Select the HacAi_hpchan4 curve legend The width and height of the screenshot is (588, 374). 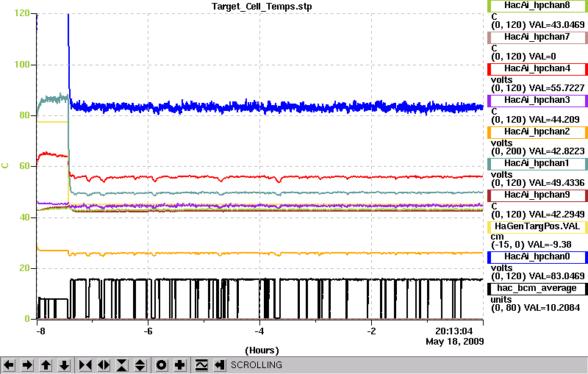tap(537, 69)
